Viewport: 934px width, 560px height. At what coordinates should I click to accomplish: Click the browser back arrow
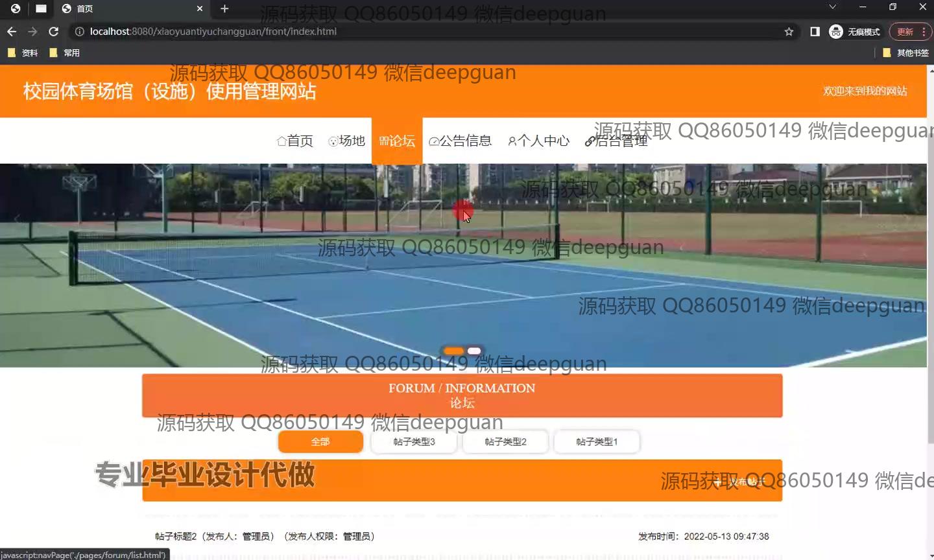12,31
